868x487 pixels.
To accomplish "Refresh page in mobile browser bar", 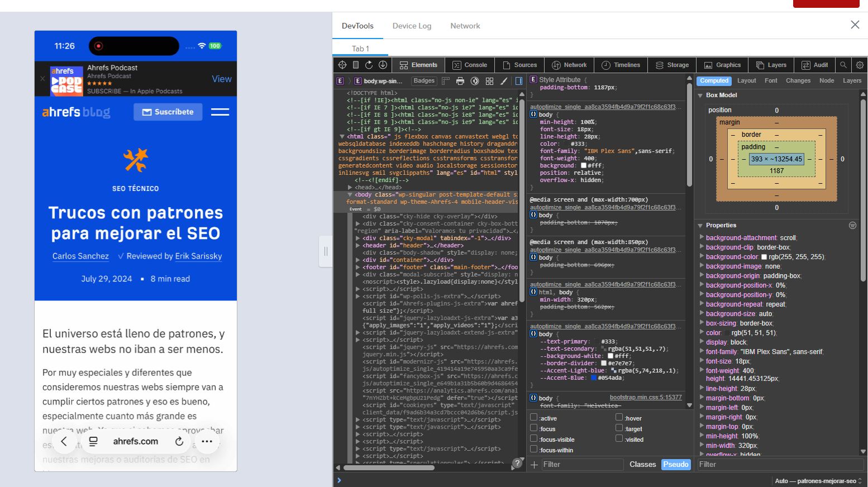I will [x=179, y=441].
